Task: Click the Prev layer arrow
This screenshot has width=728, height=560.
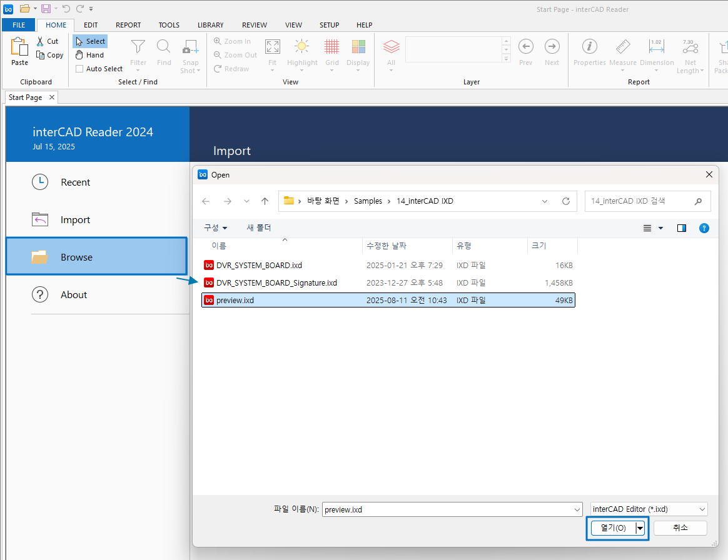Action: pos(525,46)
